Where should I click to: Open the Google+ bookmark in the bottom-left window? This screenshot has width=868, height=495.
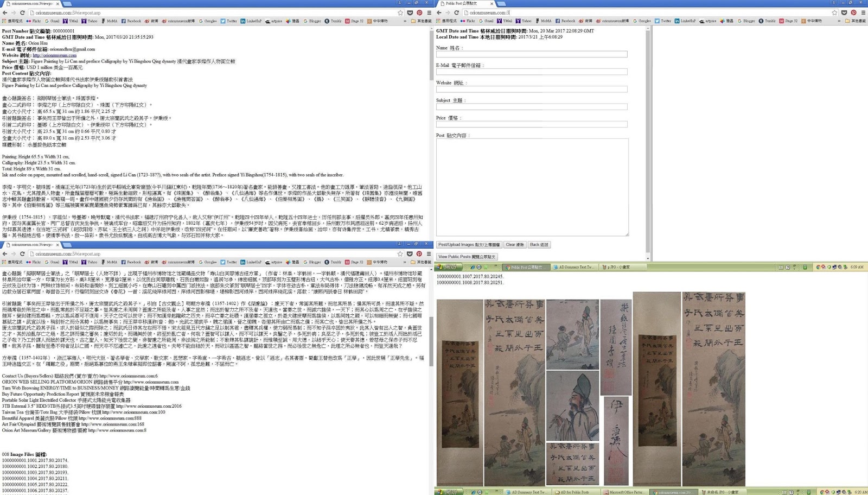208,262
